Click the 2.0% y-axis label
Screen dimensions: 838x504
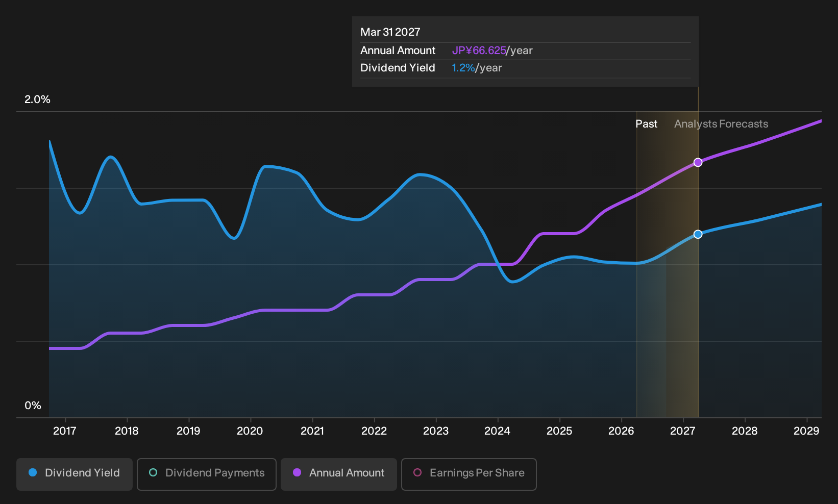pos(37,99)
